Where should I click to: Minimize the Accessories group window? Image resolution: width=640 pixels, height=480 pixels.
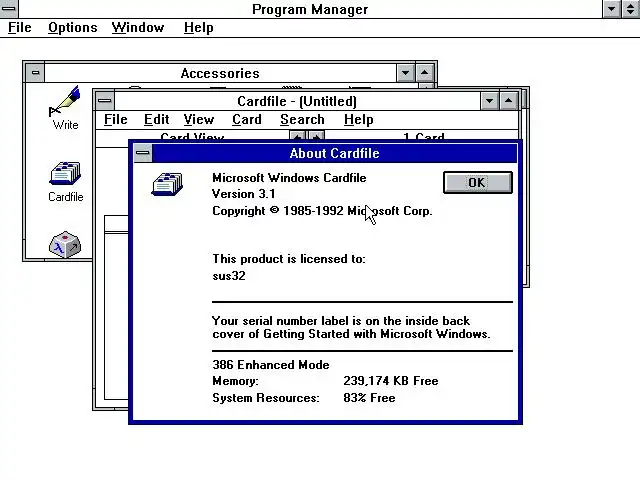(405, 73)
